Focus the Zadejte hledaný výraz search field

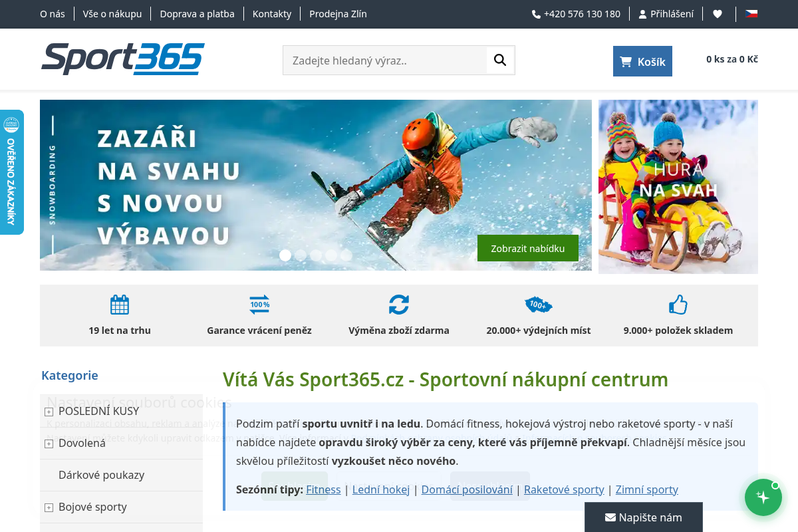click(x=385, y=60)
